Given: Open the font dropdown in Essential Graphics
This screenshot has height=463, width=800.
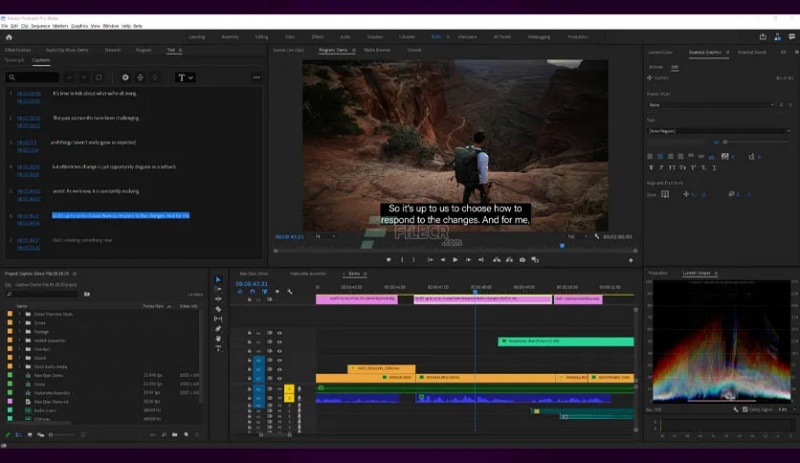Looking at the screenshot, I should click(x=719, y=131).
